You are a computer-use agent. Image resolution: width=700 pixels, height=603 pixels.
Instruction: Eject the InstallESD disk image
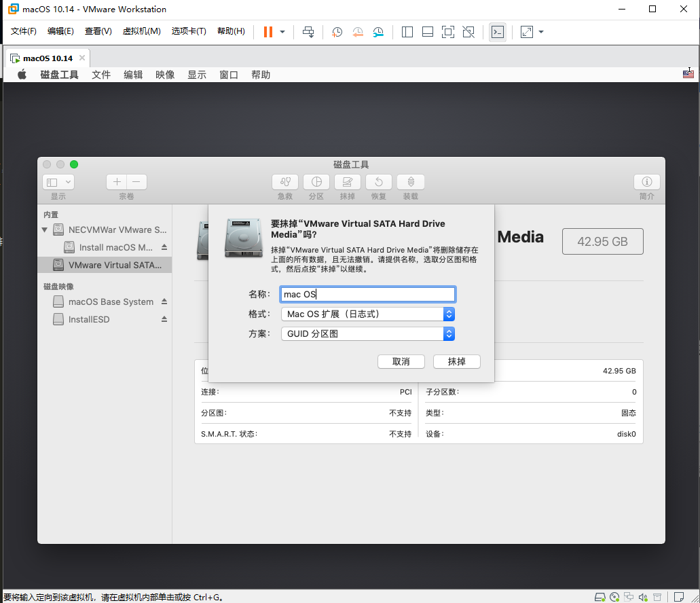(163, 319)
